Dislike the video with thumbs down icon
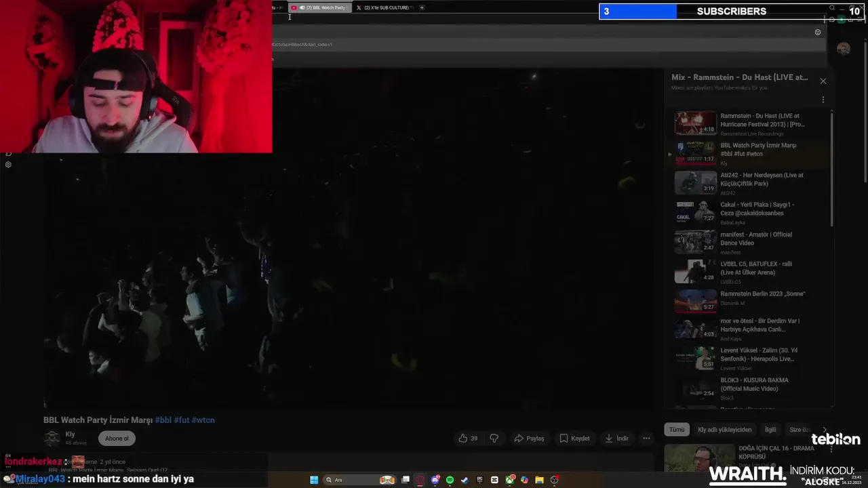The height and width of the screenshot is (488, 868). tap(494, 439)
